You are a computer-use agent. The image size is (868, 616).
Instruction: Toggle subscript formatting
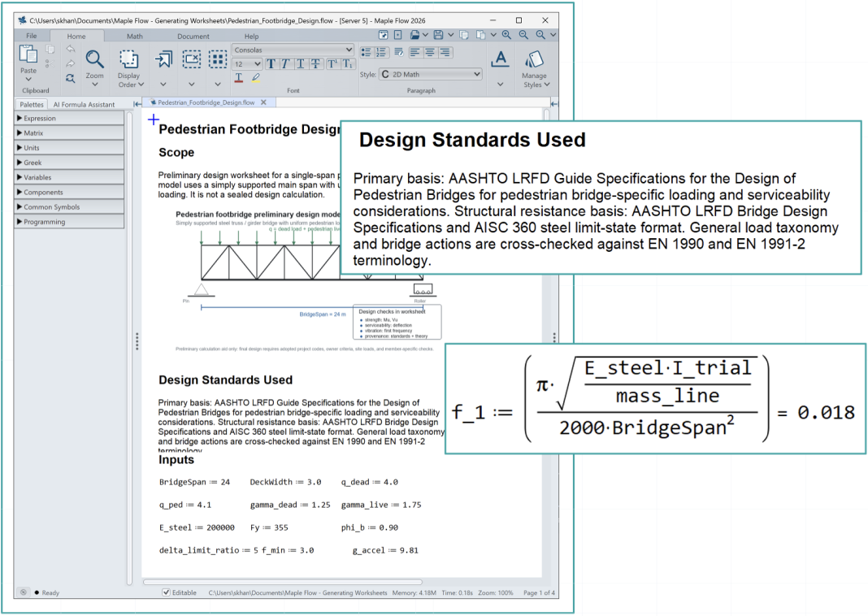347,64
